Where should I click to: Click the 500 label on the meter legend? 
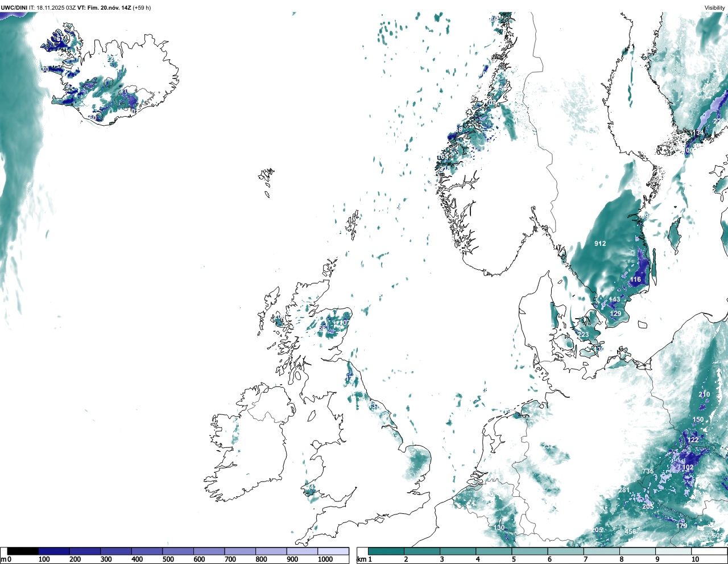pyautogui.click(x=168, y=559)
